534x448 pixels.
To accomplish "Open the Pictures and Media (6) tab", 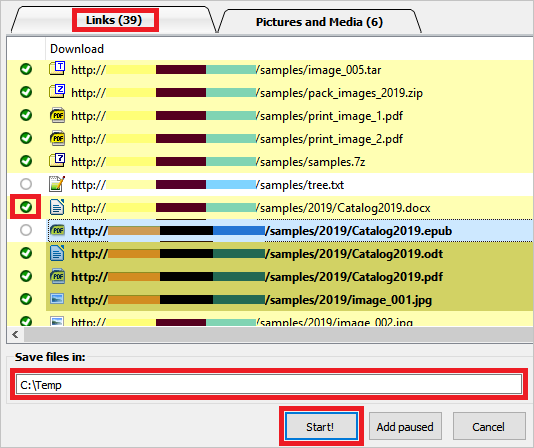I will tap(319, 22).
